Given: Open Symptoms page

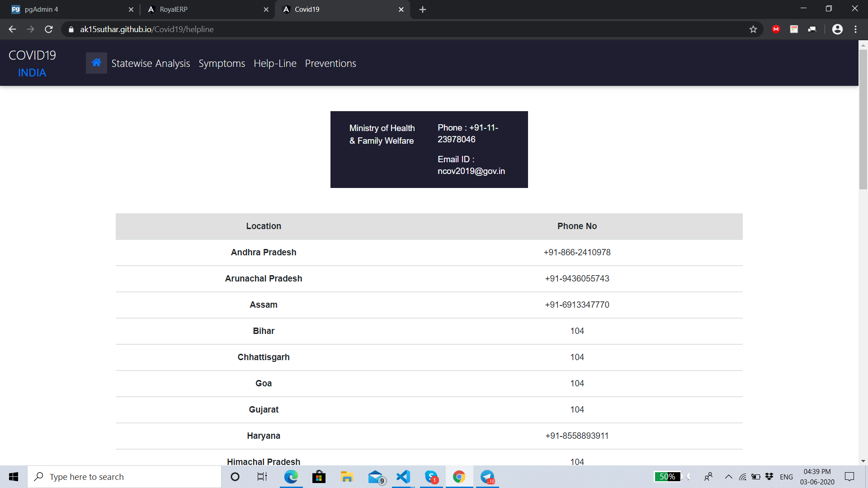Looking at the screenshot, I should pyautogui.click(x=222, y=63).
